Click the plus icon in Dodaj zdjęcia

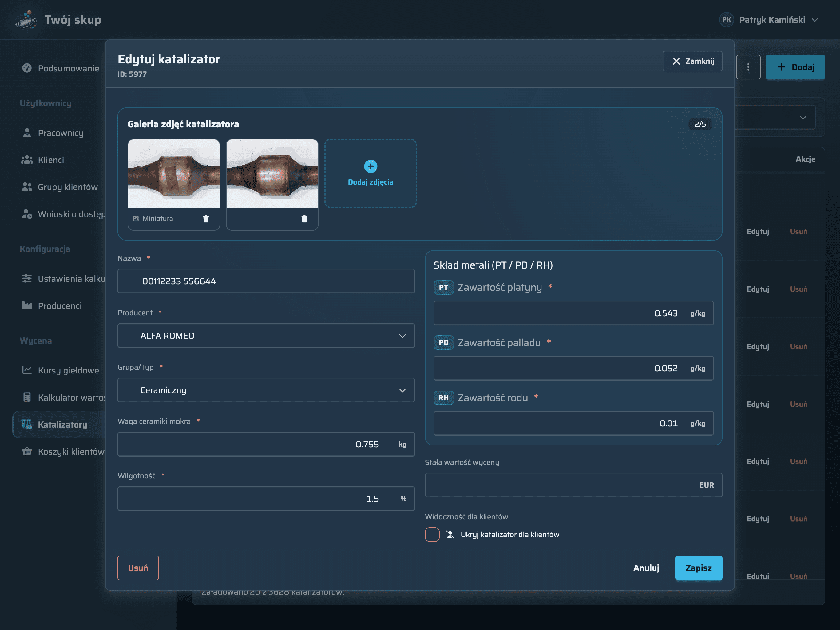click(x=370, y=166)
